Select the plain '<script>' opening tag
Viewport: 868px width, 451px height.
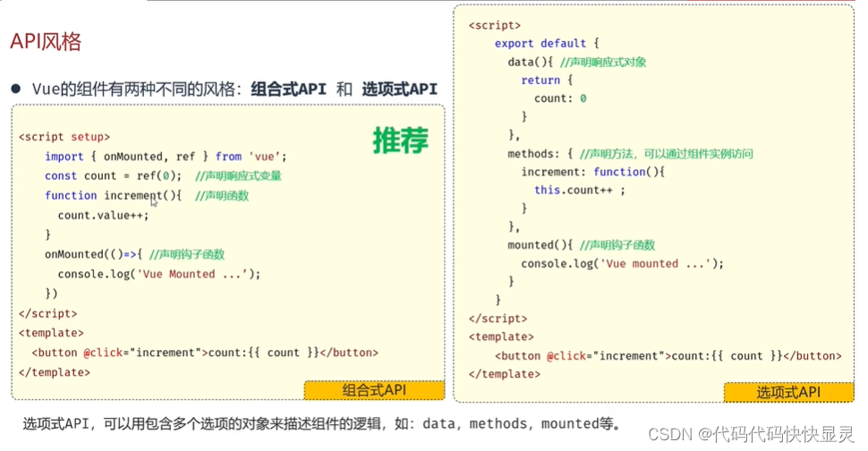494,25
